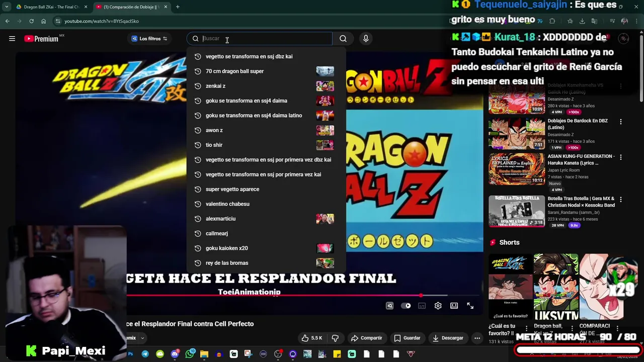
Task: Select suggestion '70 cm dragon ball super'
Action: point(266,71)
